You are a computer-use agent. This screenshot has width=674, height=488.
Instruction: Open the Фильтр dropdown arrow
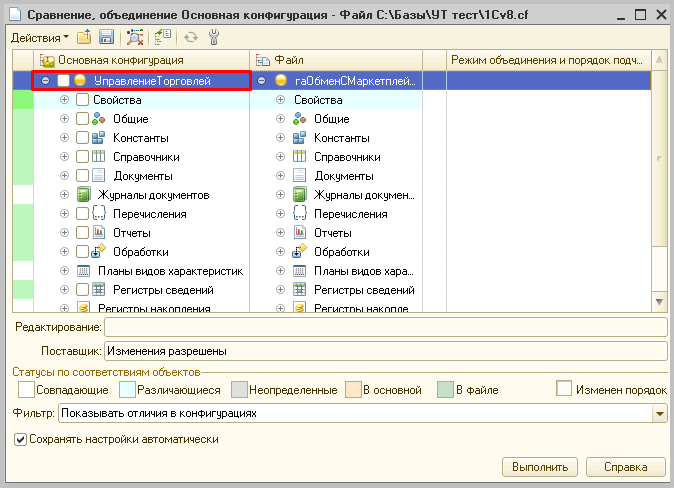click(660, 414)
